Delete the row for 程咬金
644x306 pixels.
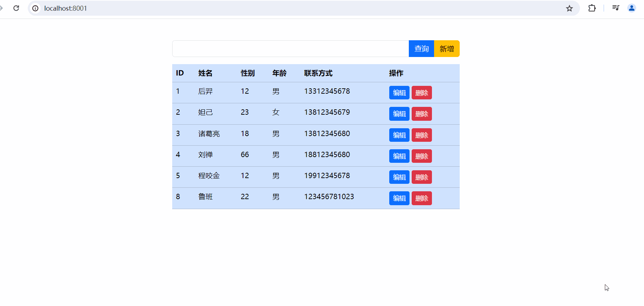(x=422, y=177)
